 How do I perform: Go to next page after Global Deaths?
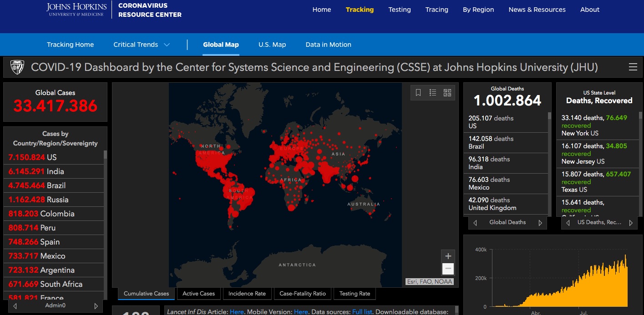[540, 223]
